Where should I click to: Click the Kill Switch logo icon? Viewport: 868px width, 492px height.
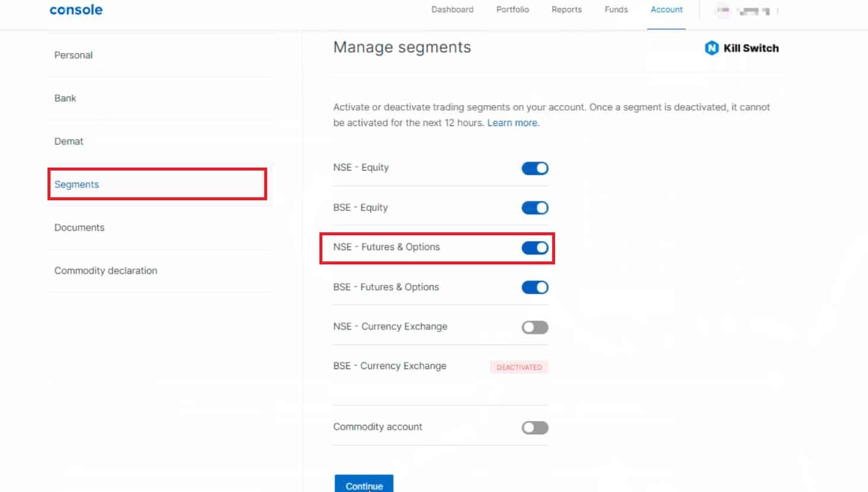click(x=711, y=48)
